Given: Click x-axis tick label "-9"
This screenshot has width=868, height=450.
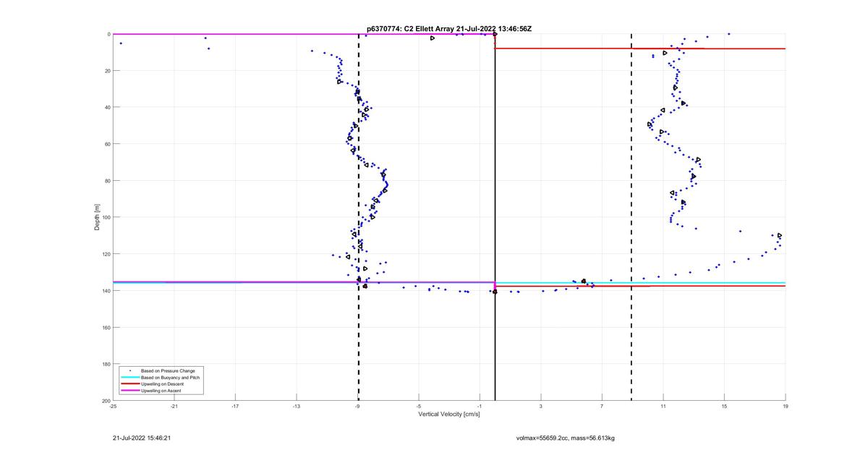Looking at the screenshot, I should pyautogui.click(x=357, y=406).
